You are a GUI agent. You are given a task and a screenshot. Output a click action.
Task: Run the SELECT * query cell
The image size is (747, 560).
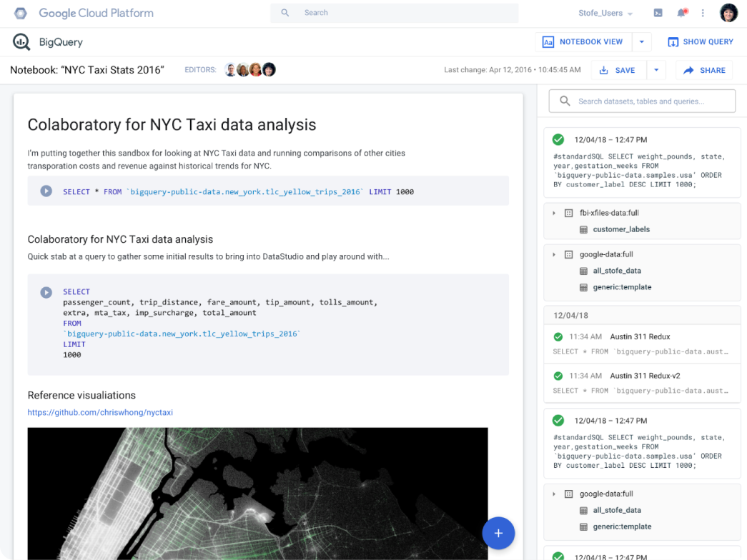point(46,191)
